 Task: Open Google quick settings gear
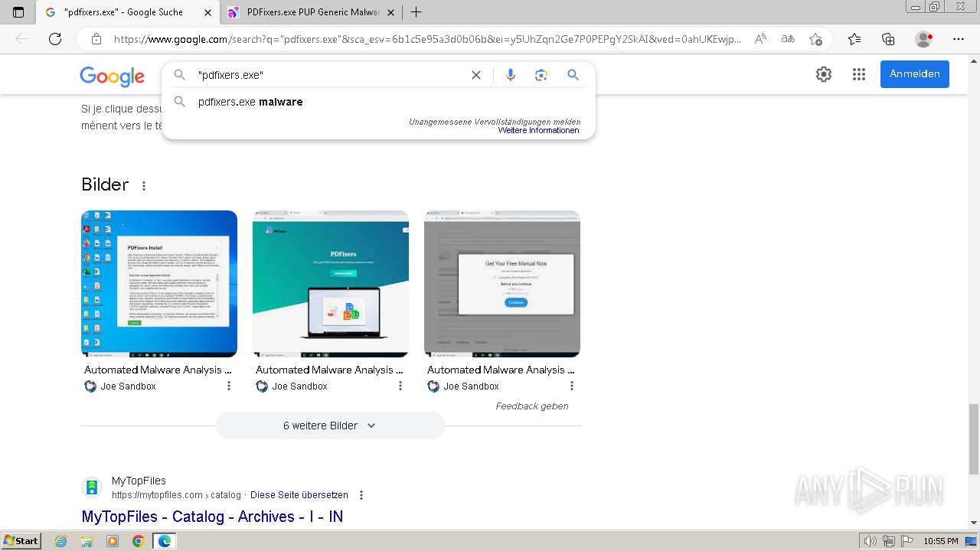point(824,74)
